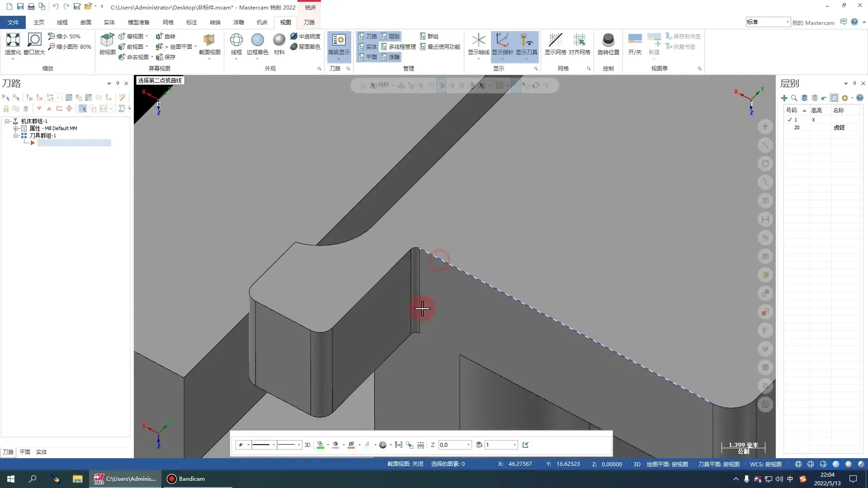Toggle the 显示指针 gnomon display
Screen dimensions: 868x488
(x=502, y=41)
